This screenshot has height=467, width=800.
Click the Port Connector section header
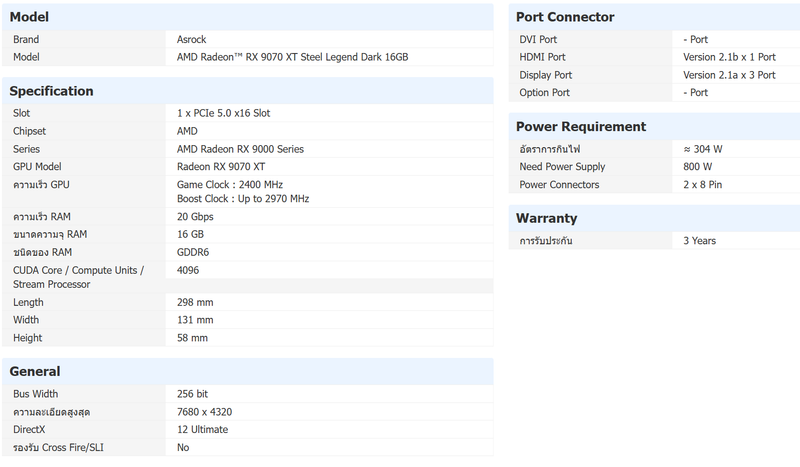[565, 17]
